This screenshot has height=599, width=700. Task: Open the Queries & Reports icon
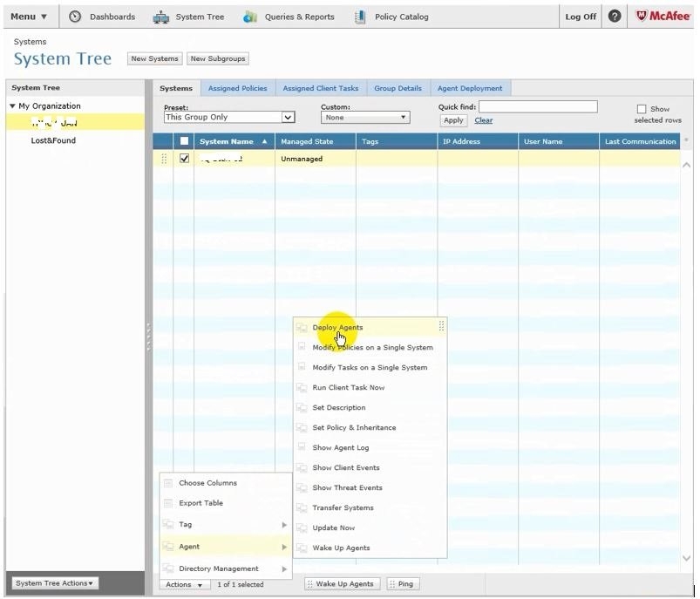(250, 17)
